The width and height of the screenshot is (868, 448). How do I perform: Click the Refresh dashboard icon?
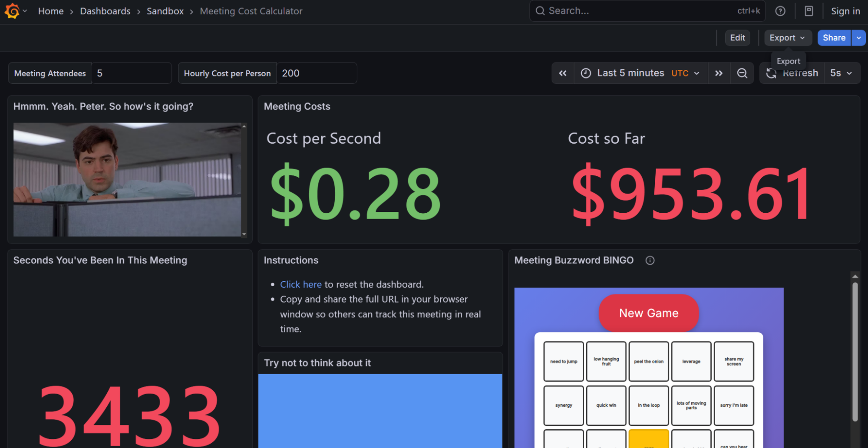(x=772, y=73)
